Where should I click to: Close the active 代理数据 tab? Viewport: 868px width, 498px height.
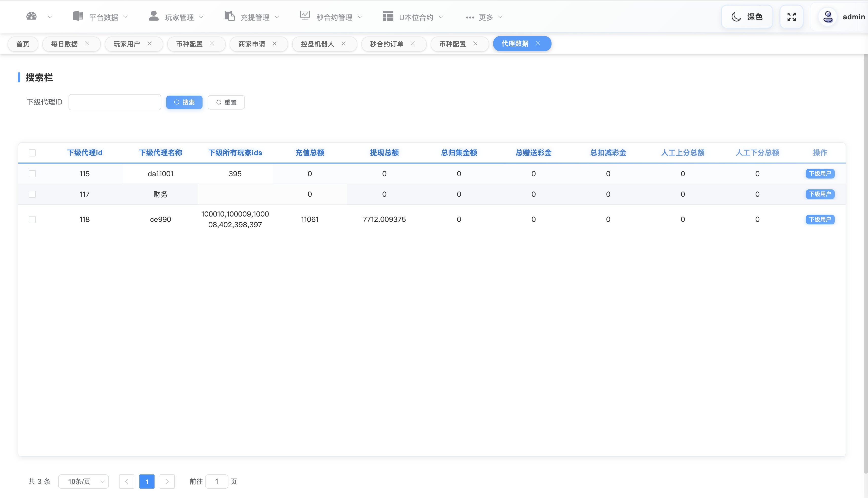coord(538,43)
